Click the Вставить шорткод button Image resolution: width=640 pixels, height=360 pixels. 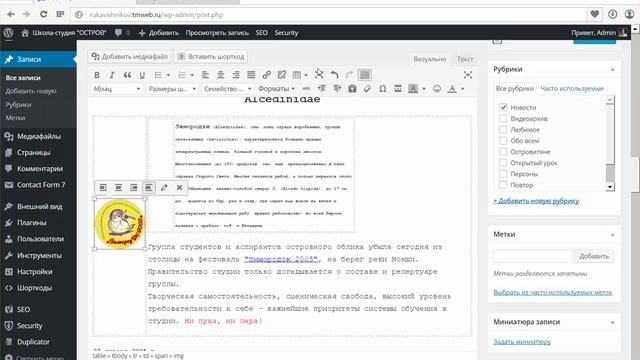(x=211, y=56)
